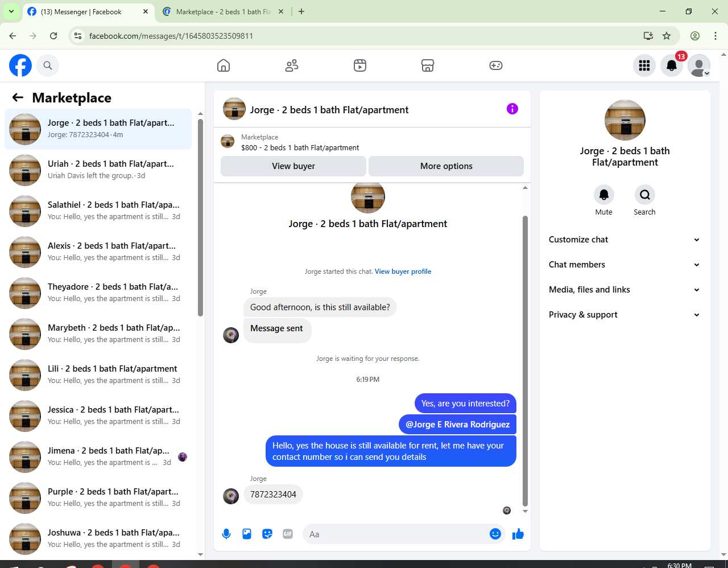Open Marketplace storefront icon
The image size is (728, 568).
click(x=428, y=65)
